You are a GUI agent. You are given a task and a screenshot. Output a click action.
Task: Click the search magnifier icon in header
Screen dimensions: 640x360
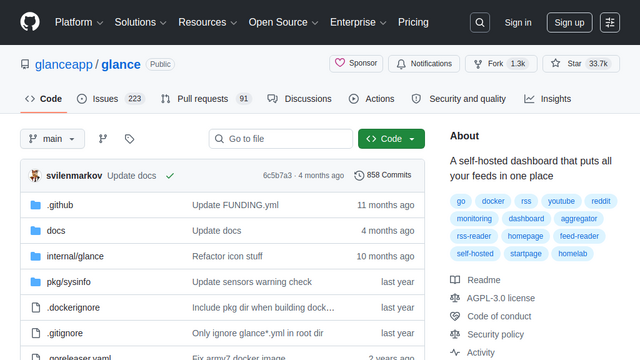click(480, 22)
